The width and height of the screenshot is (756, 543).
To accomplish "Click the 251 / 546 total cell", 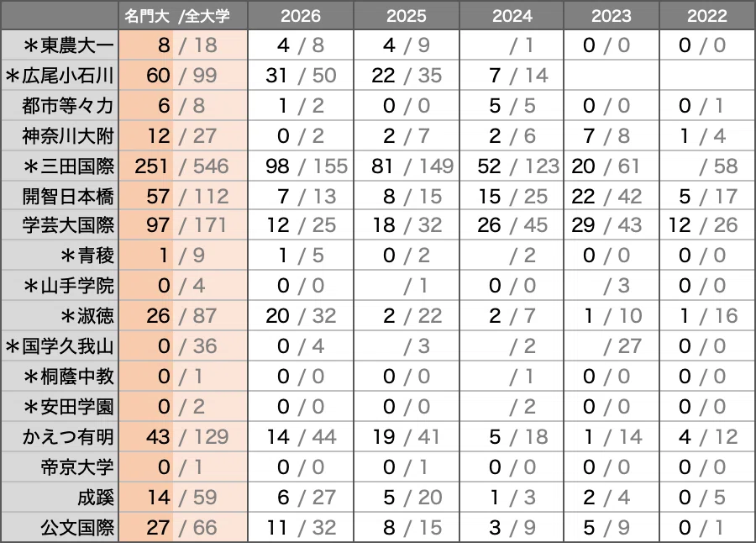I will coord(183,166).
